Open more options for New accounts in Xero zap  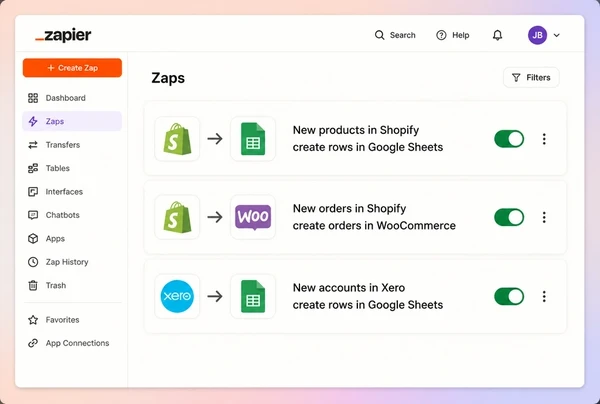(x=544, y=296)
